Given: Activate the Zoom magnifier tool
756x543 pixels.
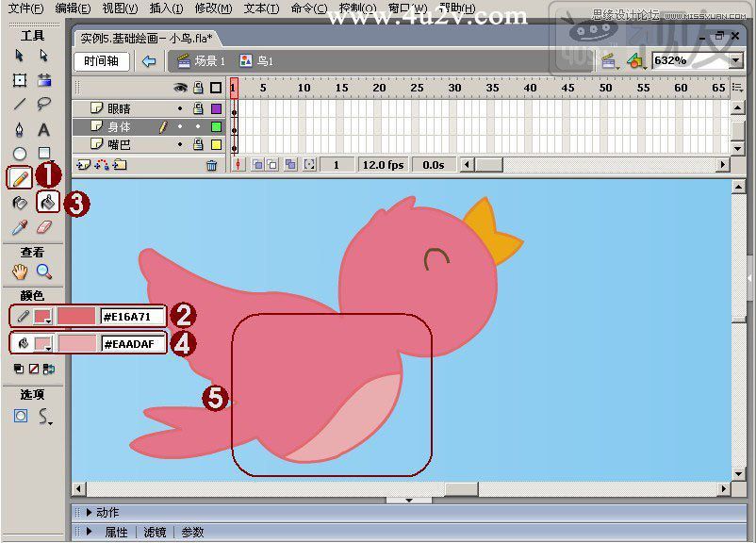Looking at the screenshot, I should click(44, 271).
